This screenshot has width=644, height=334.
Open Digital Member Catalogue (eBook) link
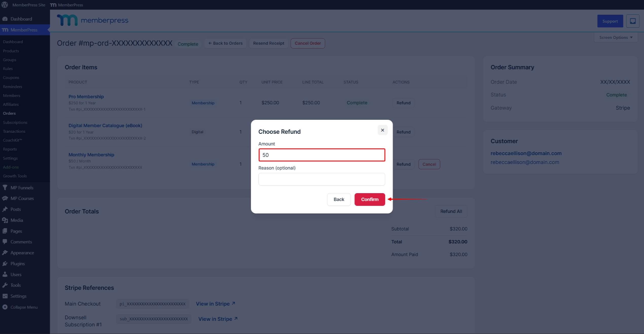[x=105, y=125]
